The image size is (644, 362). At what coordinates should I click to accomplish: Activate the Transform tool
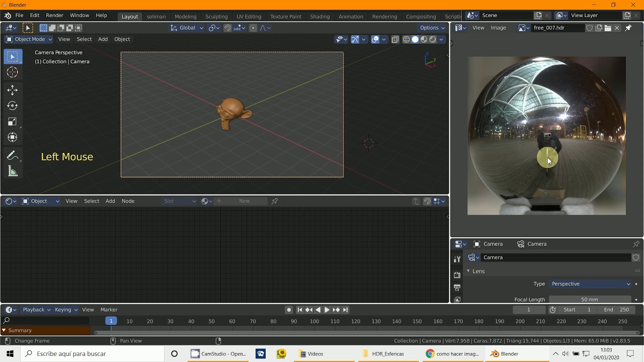tap(13, 137)
